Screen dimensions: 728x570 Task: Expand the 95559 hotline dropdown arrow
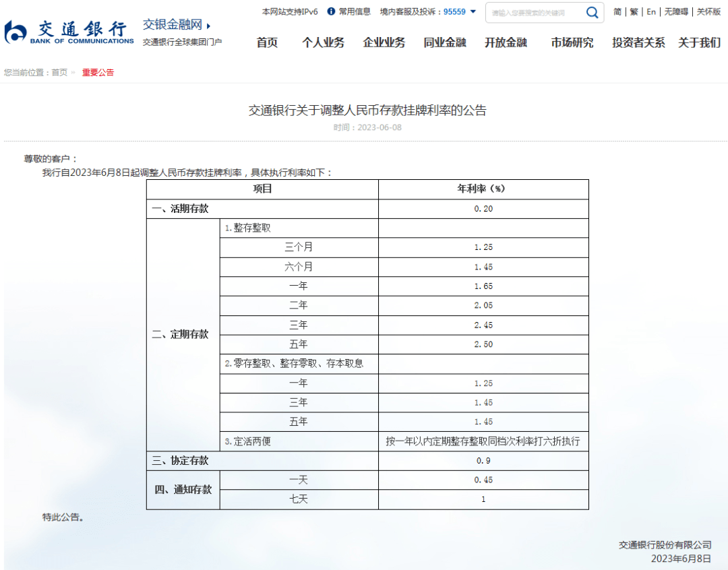coord(473,11)
